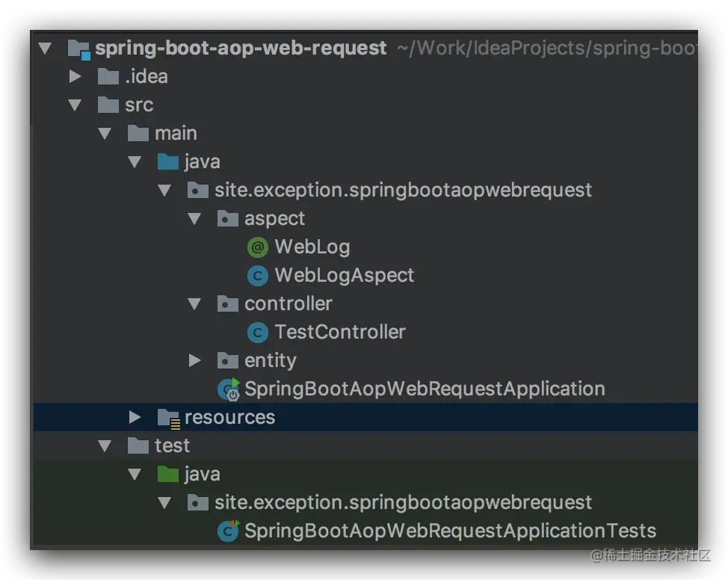
Task: Click the package icon under test java
Action: 197,502
